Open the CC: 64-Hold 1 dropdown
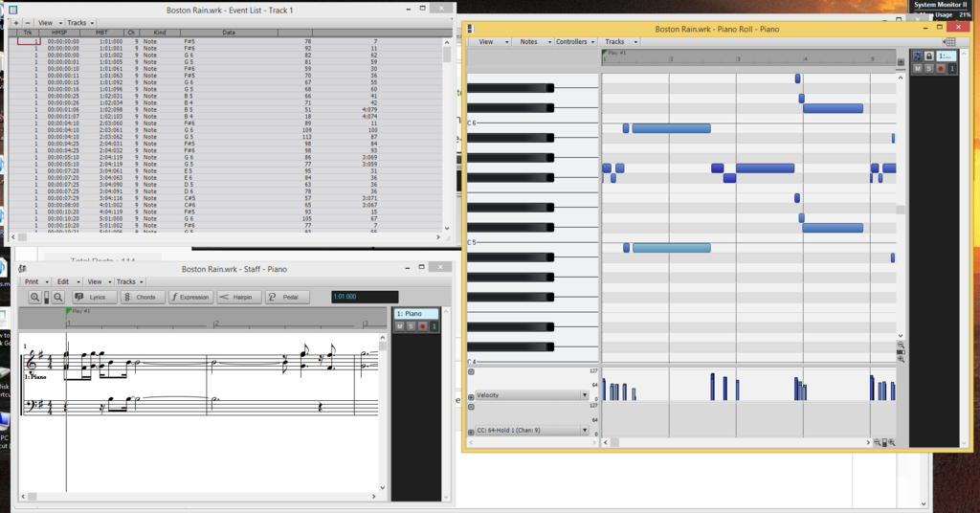The image size is (980, 513). click(x=584, y=431)
